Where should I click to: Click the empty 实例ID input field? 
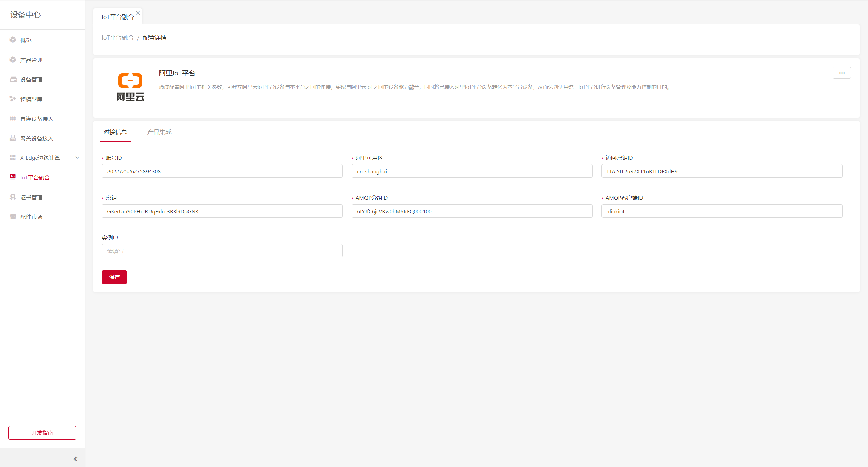222,251
